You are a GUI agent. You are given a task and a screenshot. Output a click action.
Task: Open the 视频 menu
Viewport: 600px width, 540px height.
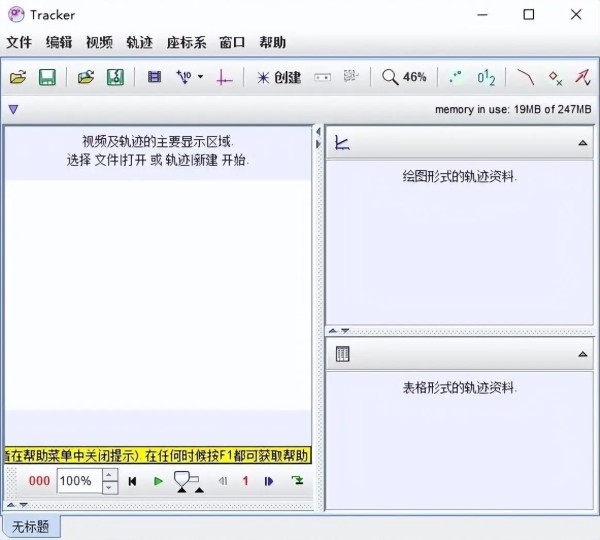(99, 42)
